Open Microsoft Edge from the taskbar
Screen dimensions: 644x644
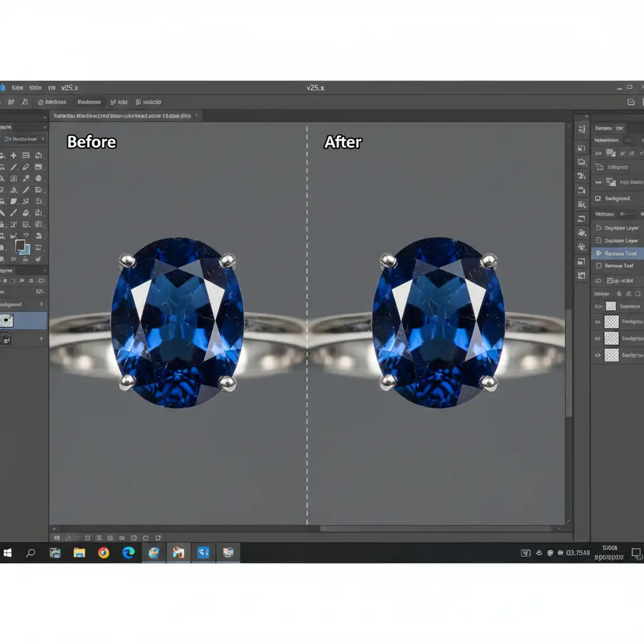(x=128, y=553)
